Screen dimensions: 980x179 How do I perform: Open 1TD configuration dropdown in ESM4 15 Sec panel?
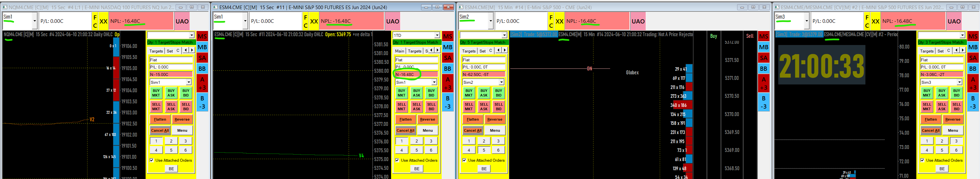coord(437,35)
